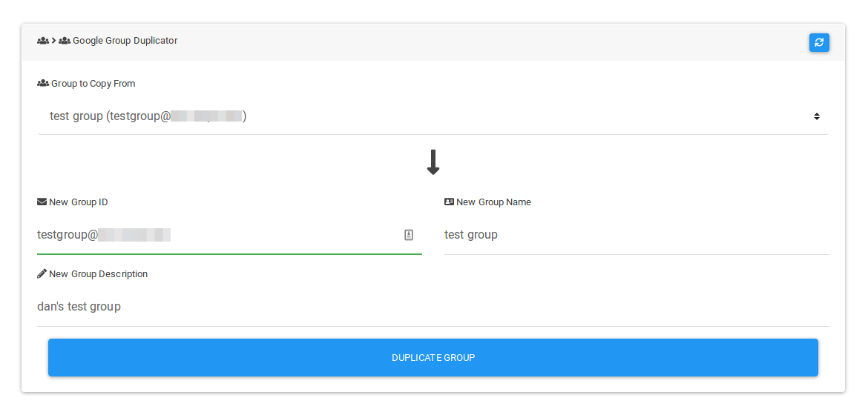This screenshot has height=415, width=868.
Task: Click the groups breadcrumb icon in header
Action: (x=42, y=41)
